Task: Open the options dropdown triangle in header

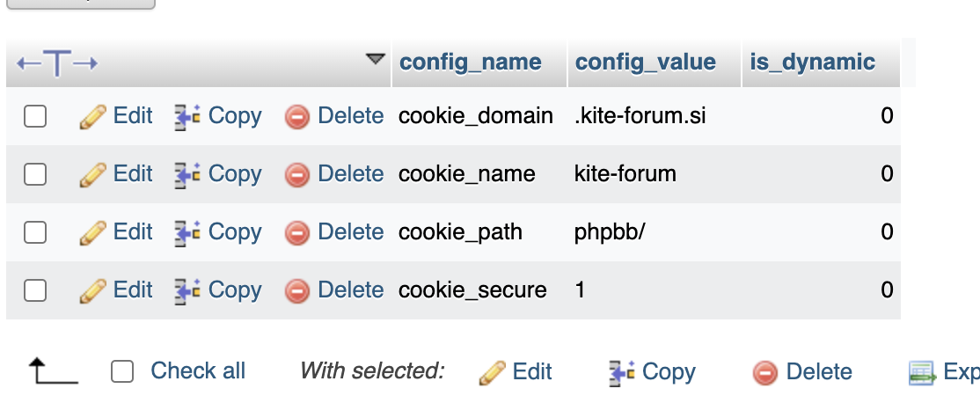Action: [x=375, y=60]
